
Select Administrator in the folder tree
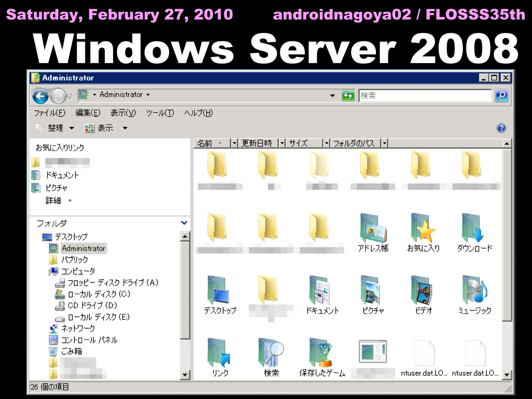point(78,248)
